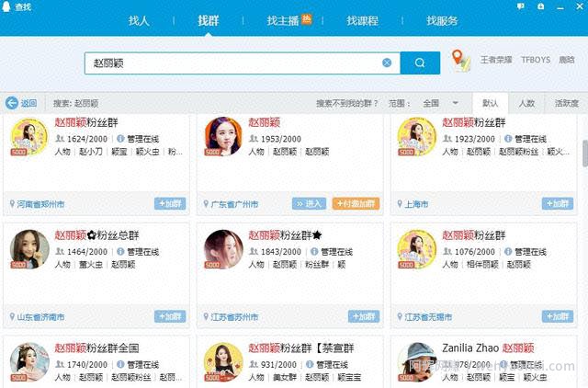Open the 找服务 tab
588x388 pixels.
(x=442, y=20)
